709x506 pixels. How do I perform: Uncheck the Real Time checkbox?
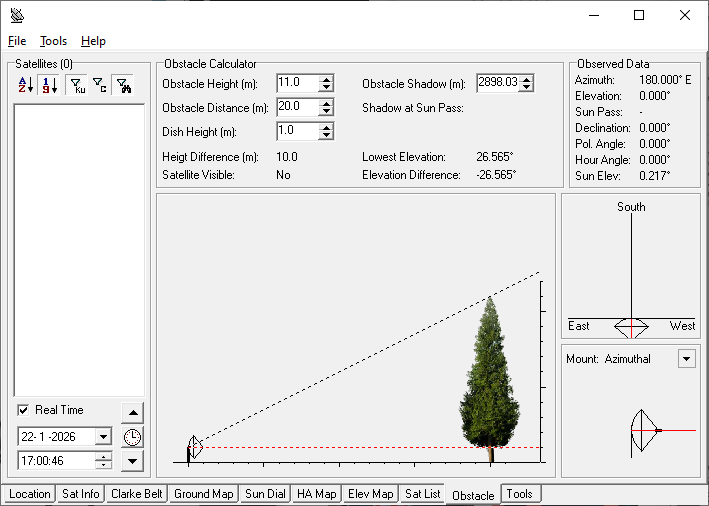click(24, 410)
